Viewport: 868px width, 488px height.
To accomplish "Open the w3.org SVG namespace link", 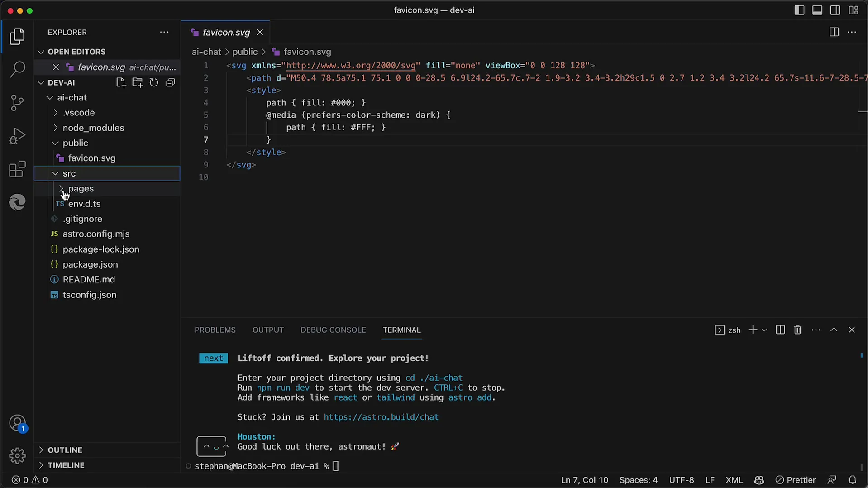I will [351, 66].
